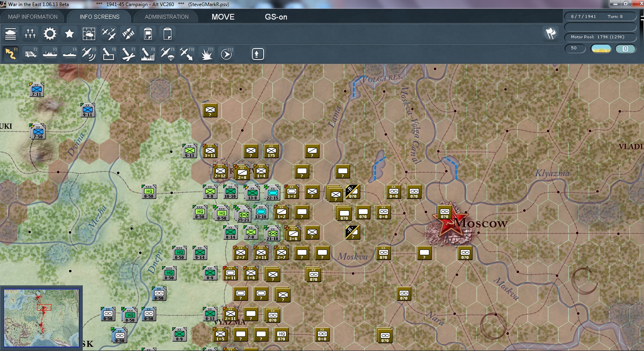Image resolution: width=644 pixels, height=351 pixels.
Task: Open the victory star screen
Action: 69,33
